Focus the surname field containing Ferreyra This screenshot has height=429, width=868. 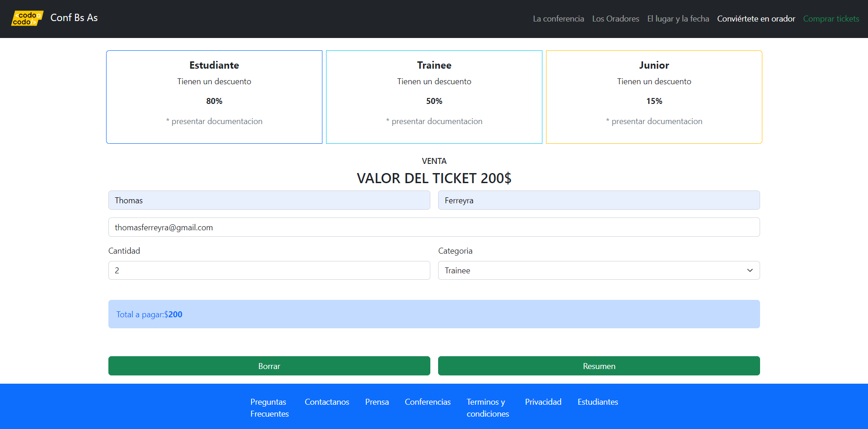(x=599, y=200)
